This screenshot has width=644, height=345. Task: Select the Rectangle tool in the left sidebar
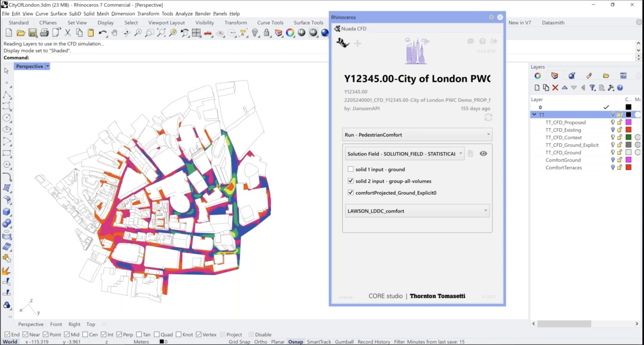(7, 153)
